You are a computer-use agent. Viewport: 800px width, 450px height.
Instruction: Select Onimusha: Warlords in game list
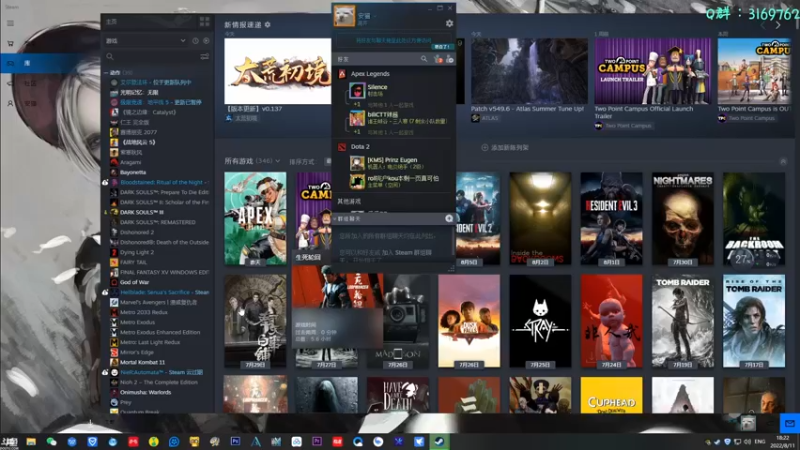point(145,392)
